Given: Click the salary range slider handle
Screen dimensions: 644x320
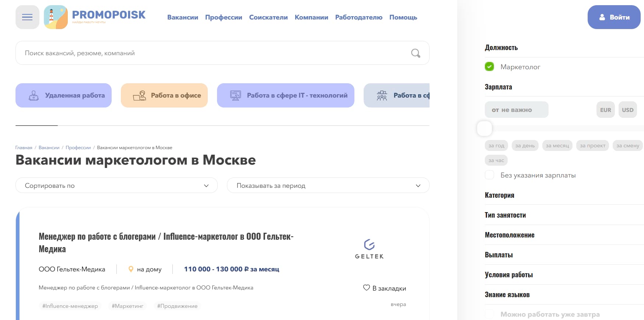Looking at the screenshot, I should click(484, 129).
